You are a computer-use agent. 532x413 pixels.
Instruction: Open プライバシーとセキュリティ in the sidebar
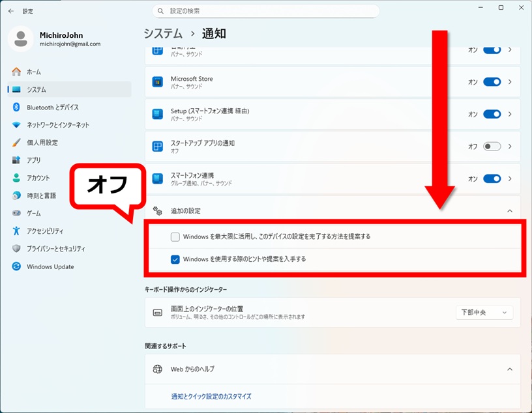55,249
